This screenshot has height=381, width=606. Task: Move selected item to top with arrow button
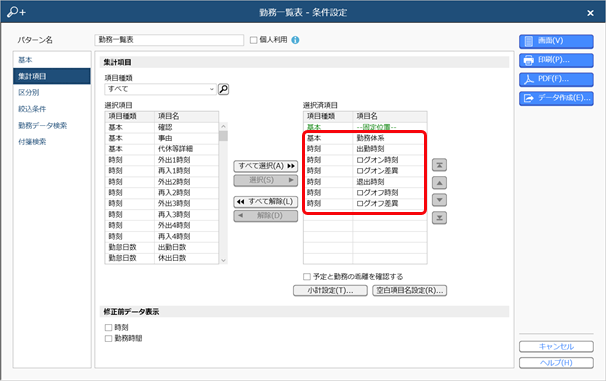click(439, 165)
